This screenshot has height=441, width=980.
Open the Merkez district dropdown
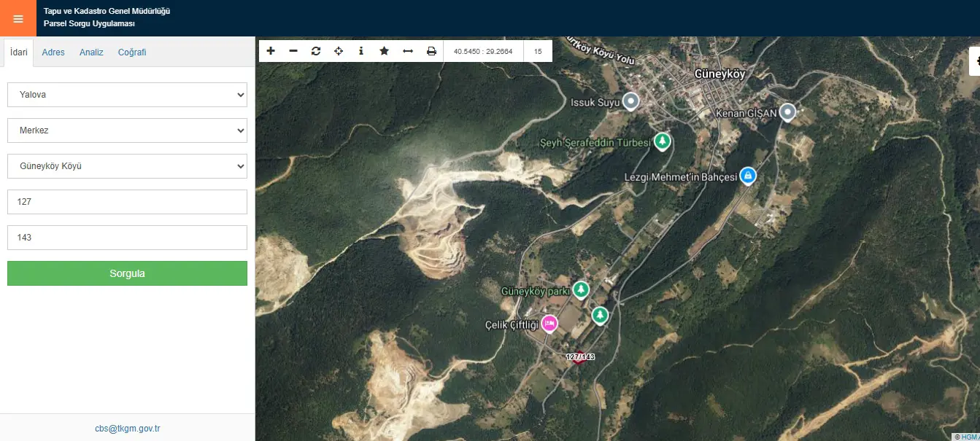pos(127,130)
